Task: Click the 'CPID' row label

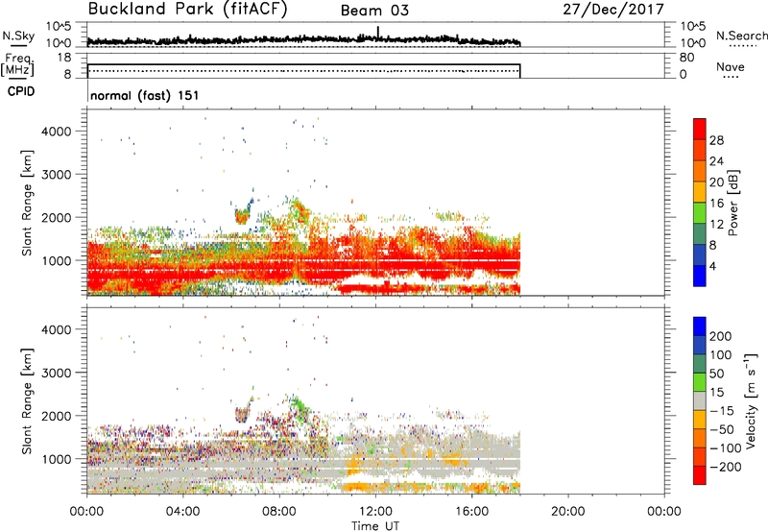Action: 21,91
